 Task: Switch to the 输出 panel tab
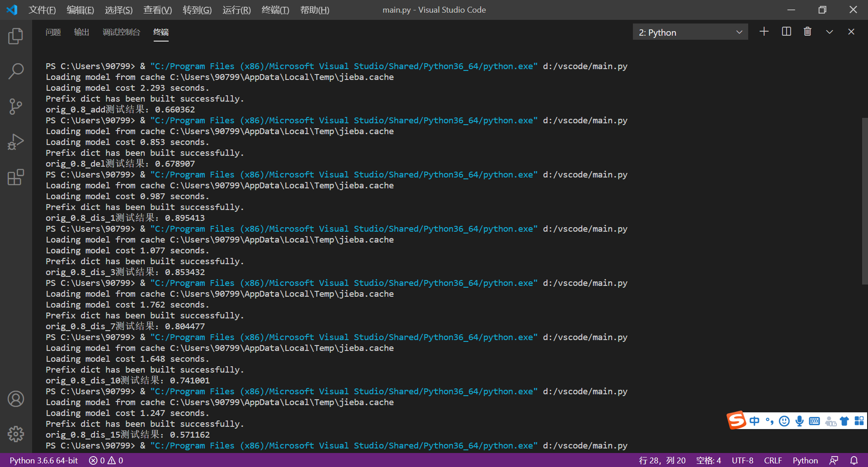82,32
